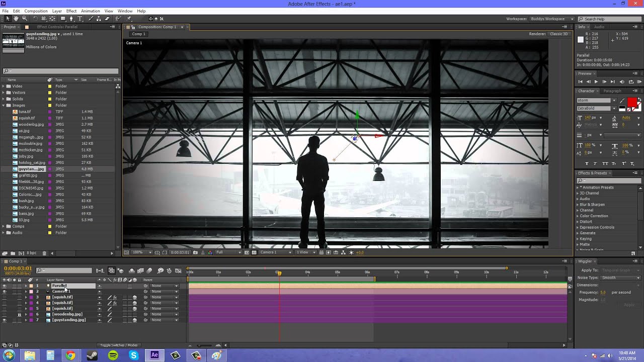644x362 pixels.
Task: Select the Hand tool
Action: [16, 19]
